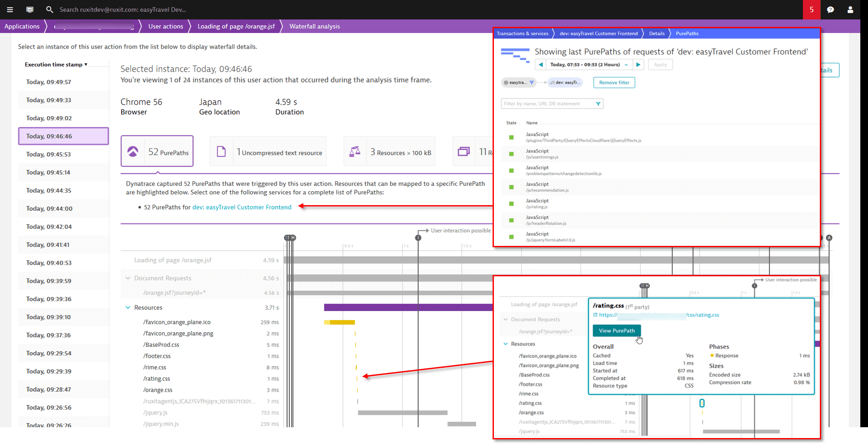The width and height of the screenshot is (868, 445).
Task: Click the Remove filter button
Action: [x=614, y=82]
